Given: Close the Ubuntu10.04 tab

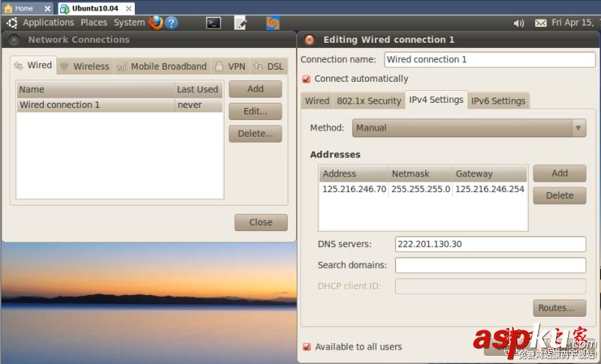Looking at the screenshot, I should (128, 8).
